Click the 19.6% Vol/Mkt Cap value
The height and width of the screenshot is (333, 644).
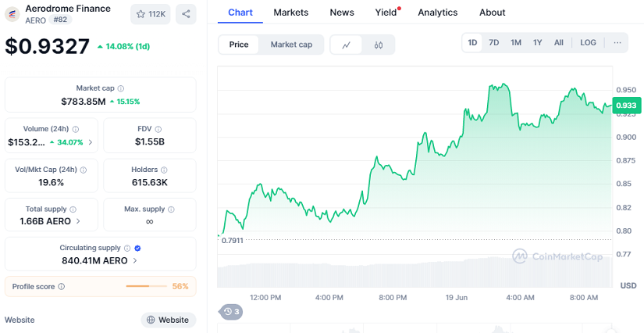(x=51, y=182)
